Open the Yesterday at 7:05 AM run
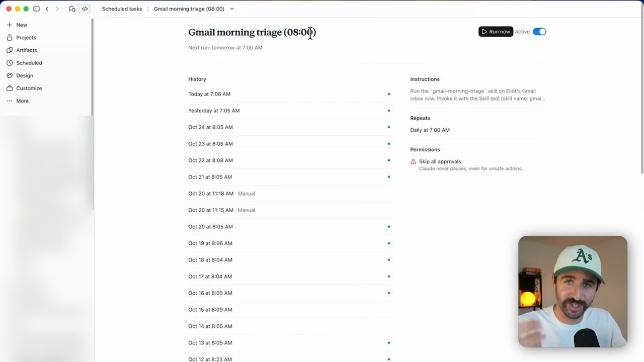Viewport: 644px width, 362px height. (x=290, y=111)
